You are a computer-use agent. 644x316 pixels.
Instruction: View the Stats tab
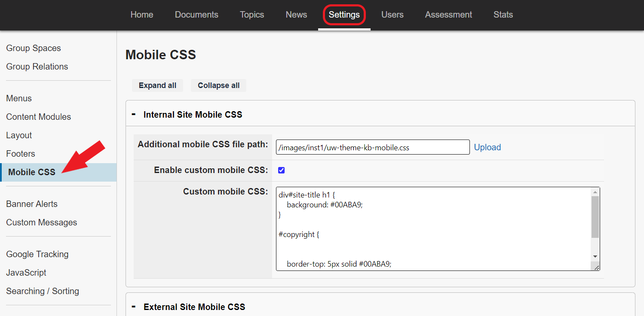pos(503,15)
